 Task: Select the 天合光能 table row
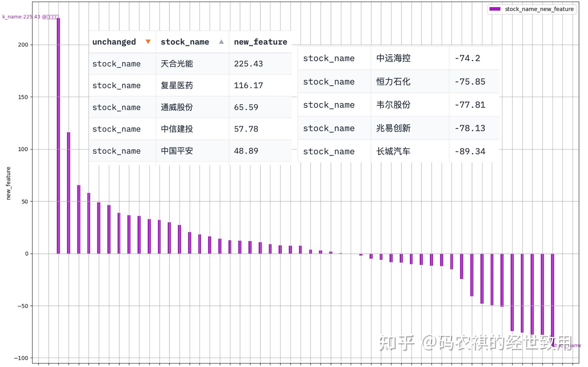pyautogui.click(x=177, y=64)
